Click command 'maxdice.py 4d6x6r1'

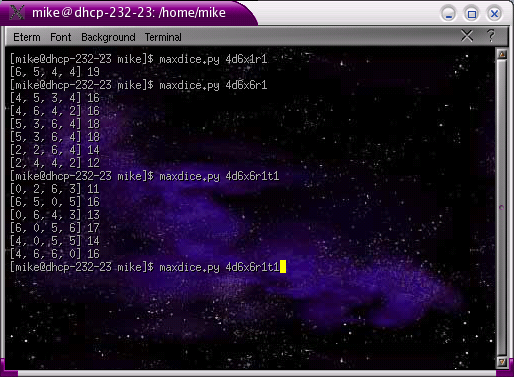click(x=213, y=85)
